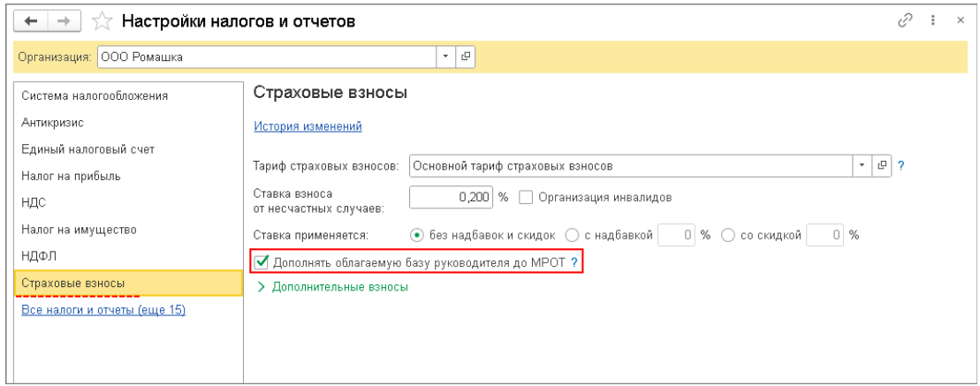Open the Организация dropdown list
This screenshot has width=980, height=386.
tap(446, 58)
